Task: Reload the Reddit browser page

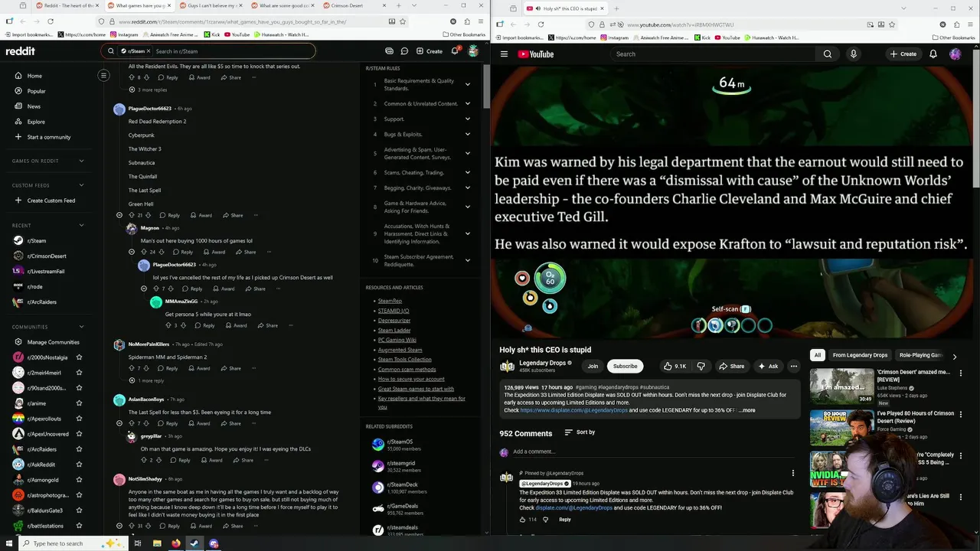Action: [51, 21]
